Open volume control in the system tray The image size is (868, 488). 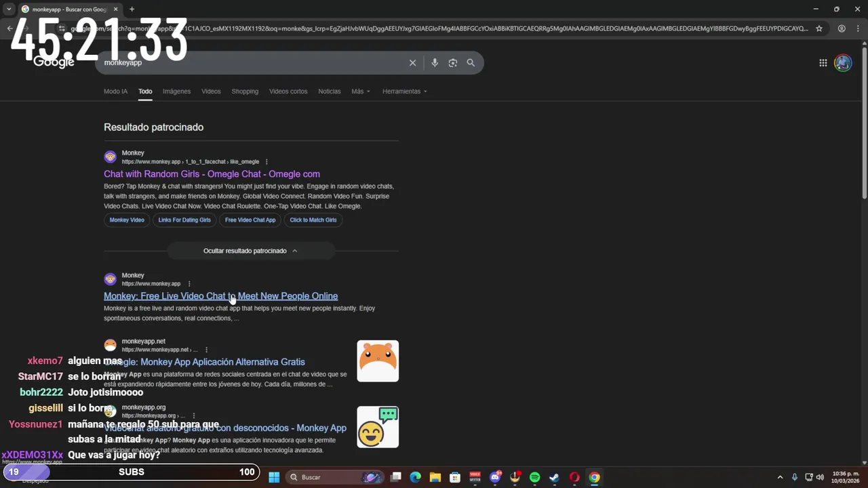pyautogui.click(x=820, y=477)
